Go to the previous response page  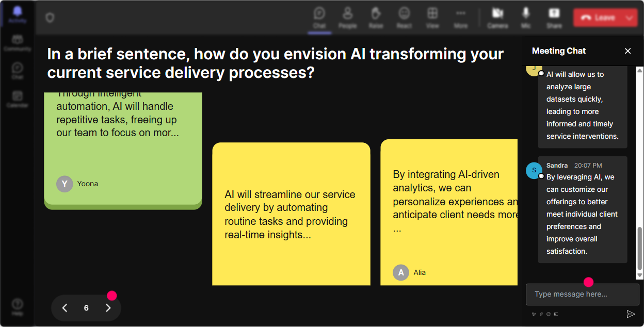pyautogui.click(x=65, y=308)
